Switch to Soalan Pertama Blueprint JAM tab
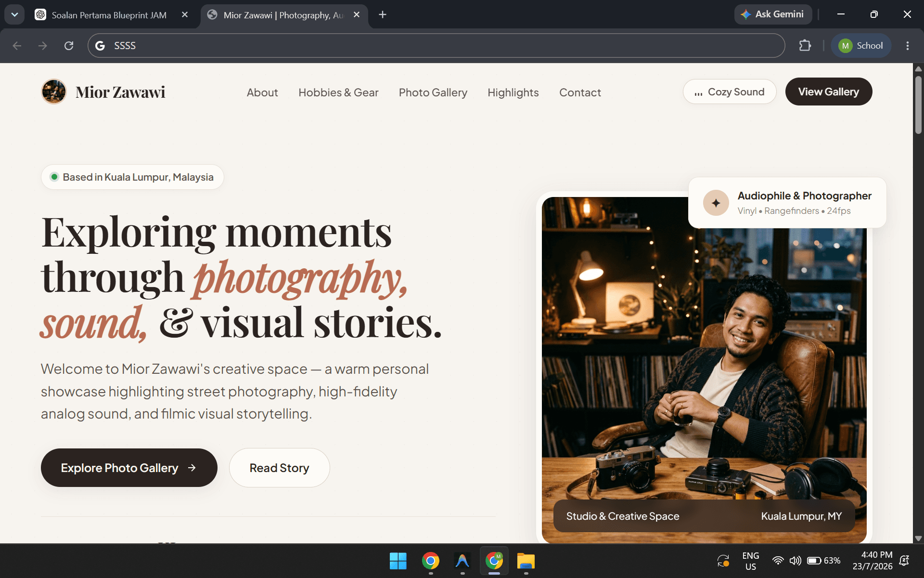This screenshot has height=578, width=924. (109, 15)
